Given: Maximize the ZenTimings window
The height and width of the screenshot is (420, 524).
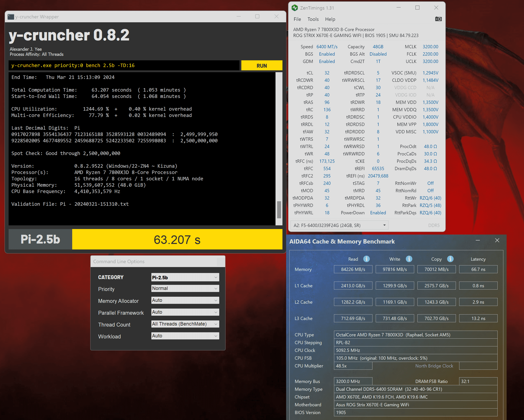Looking at the screenshot, I should pos(417,8).
